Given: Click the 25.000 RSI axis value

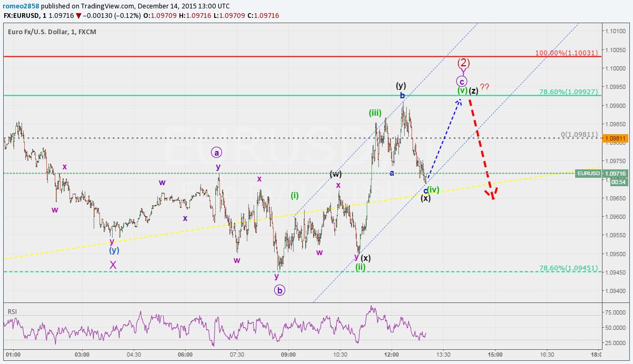Looking at the screenshot, I should point(615,343).
